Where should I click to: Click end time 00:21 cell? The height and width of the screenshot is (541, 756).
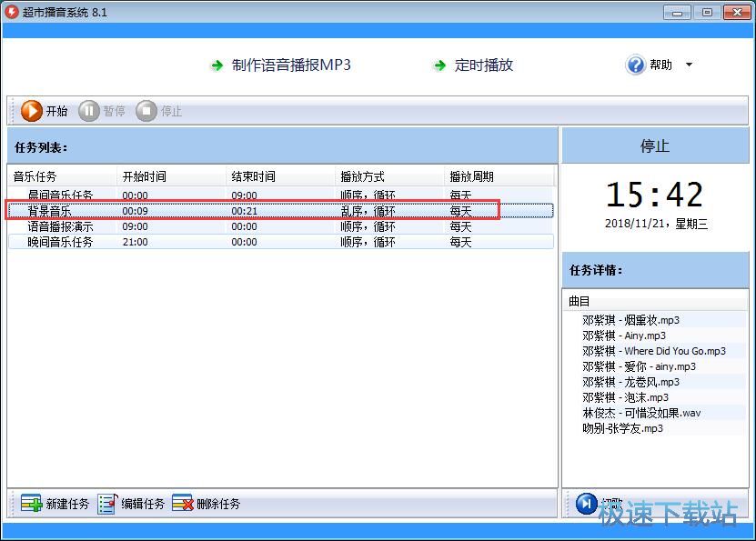point(244,211)
